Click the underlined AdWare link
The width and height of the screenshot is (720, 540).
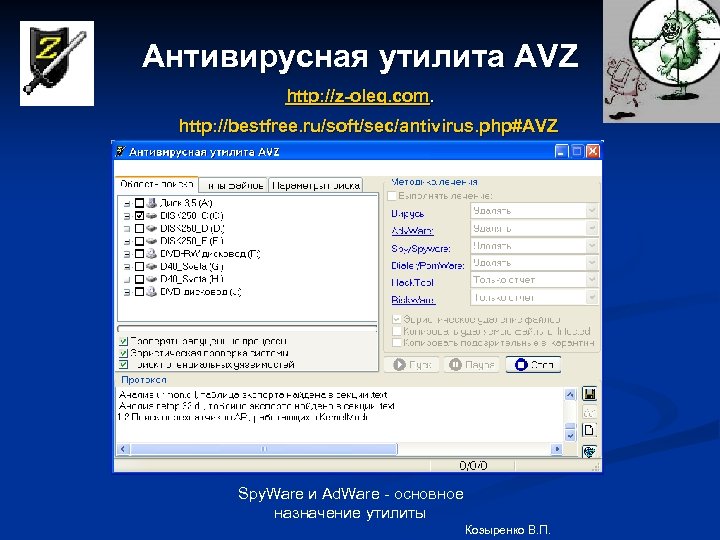[412, 231]
